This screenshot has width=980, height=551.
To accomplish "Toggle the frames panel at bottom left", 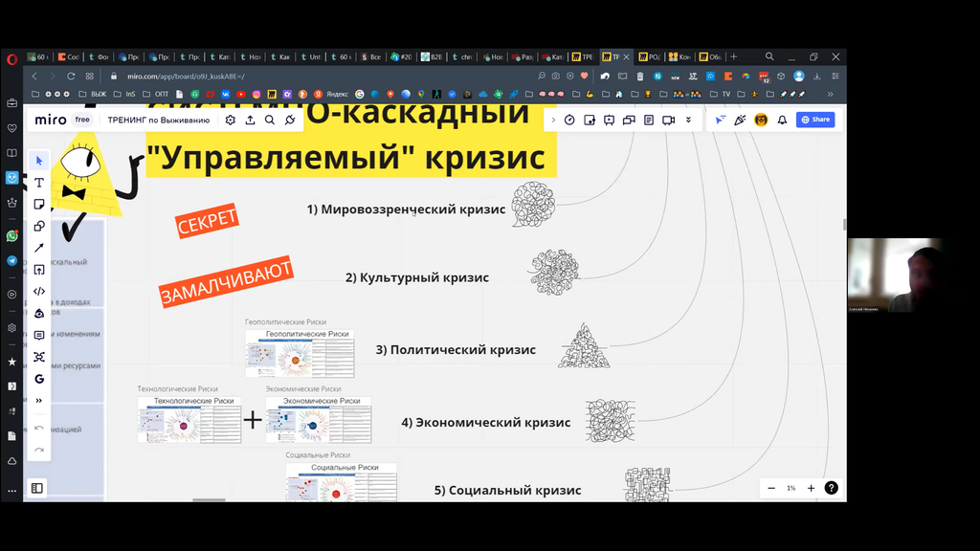I will (37, 488).
